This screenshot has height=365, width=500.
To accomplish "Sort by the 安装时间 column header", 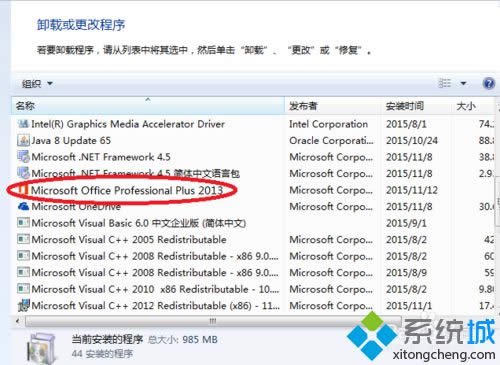I will click(x=416, y=106).
